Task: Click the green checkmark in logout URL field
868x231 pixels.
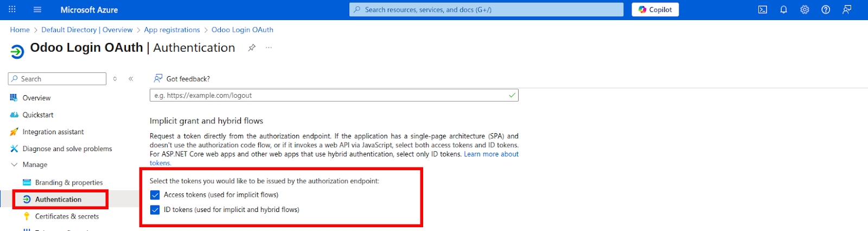Action: pyautogui.click(x=512, y=95)
